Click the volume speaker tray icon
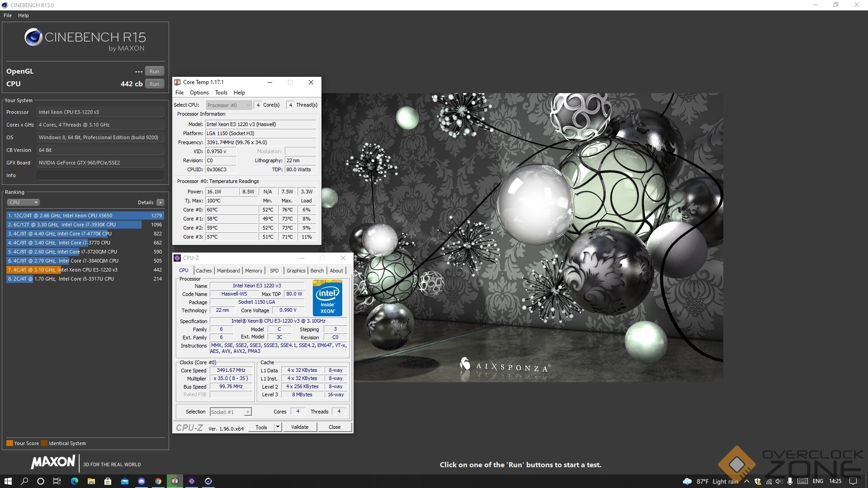The image size is (868, 488). [x=779, y=481]
